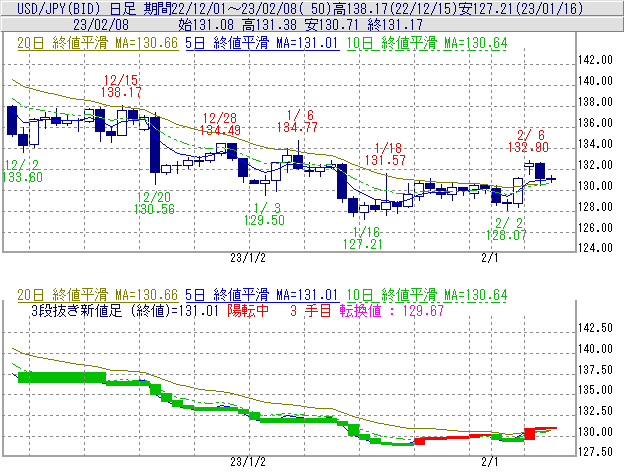624x475 pixels.
Task: Click the open price 始131.08
Action: [x=206, y=25]
